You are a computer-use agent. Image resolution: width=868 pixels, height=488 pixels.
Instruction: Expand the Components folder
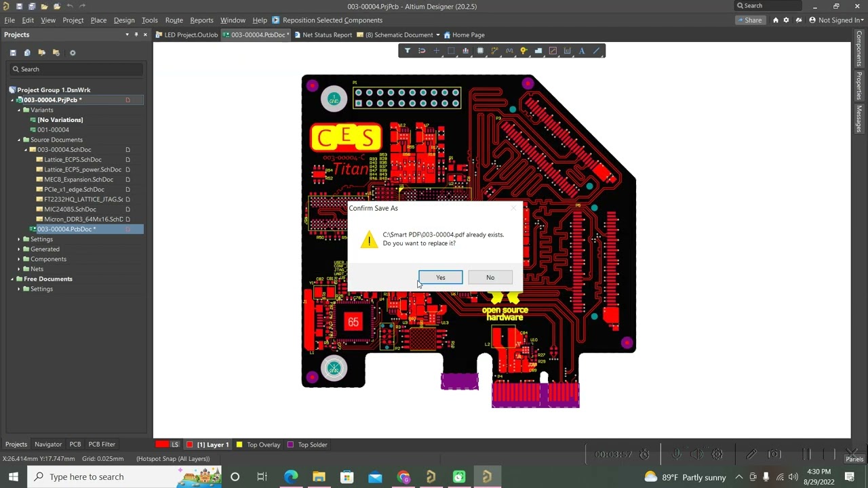point(19,259)
